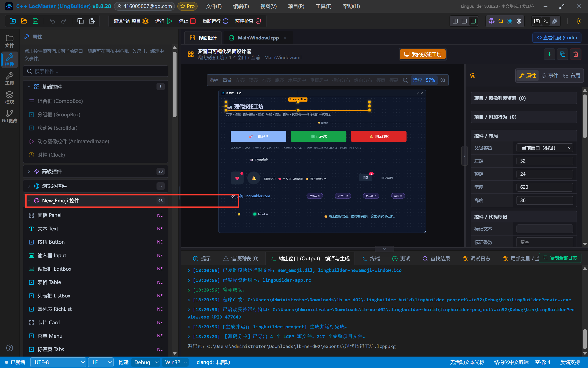Click the debug bug icon in toolbar

click(491, 21)
